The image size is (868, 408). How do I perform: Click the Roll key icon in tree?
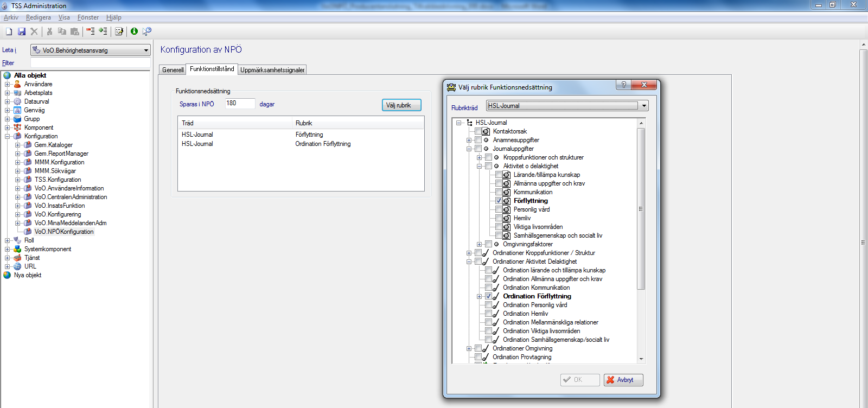point(17,240)
